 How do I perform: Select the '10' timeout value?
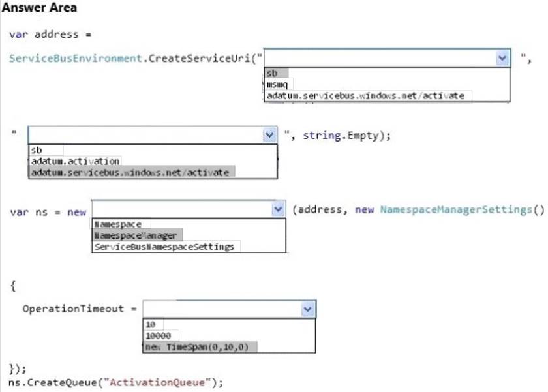coord(151,324)
